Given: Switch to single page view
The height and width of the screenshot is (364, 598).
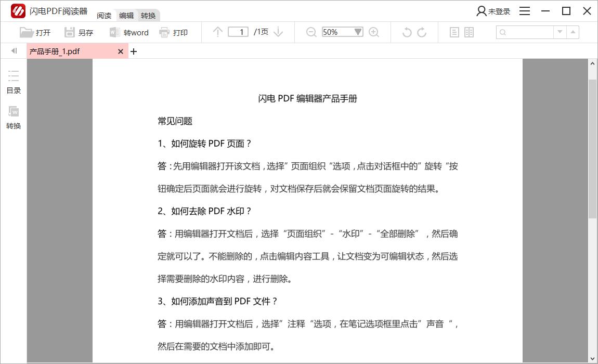Looking at the screenshot, I should [454, 32].
